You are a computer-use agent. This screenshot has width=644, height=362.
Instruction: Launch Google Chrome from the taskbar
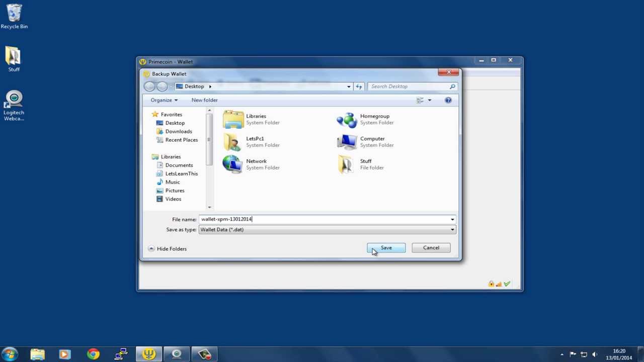93,354
